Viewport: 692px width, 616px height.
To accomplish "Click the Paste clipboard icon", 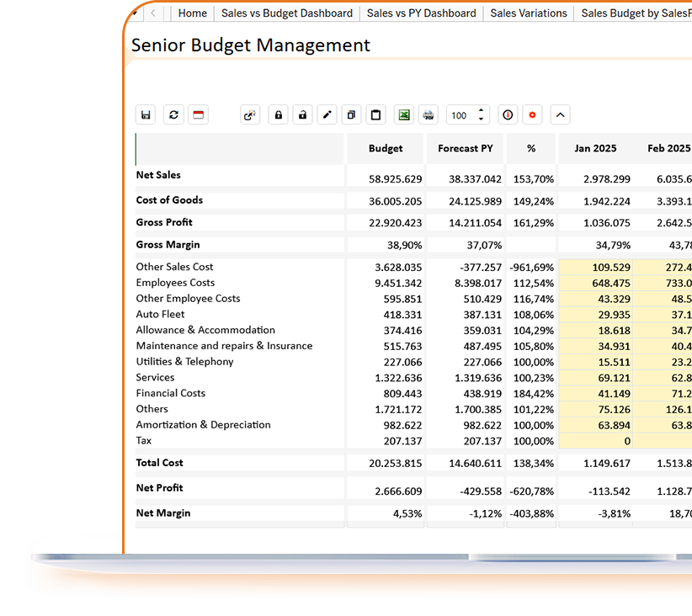I will pyautogui.click(x=376, y=115).
